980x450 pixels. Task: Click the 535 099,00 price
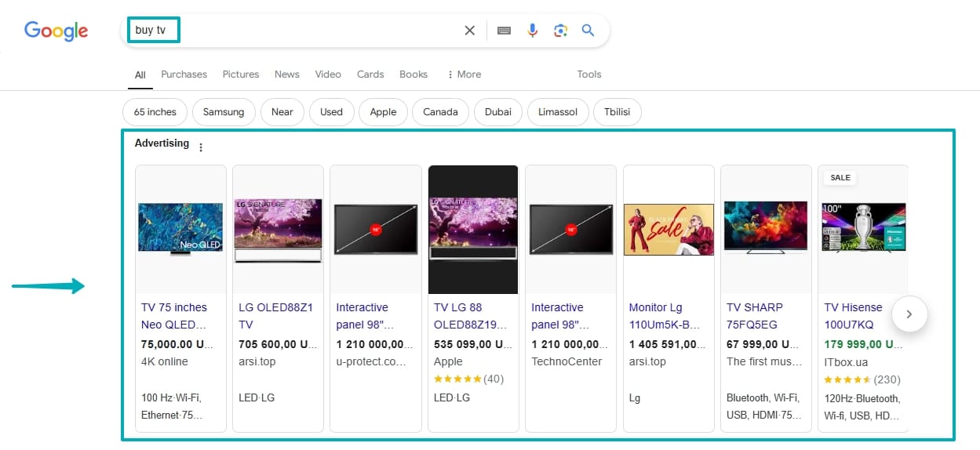click(x=472, y=344)
